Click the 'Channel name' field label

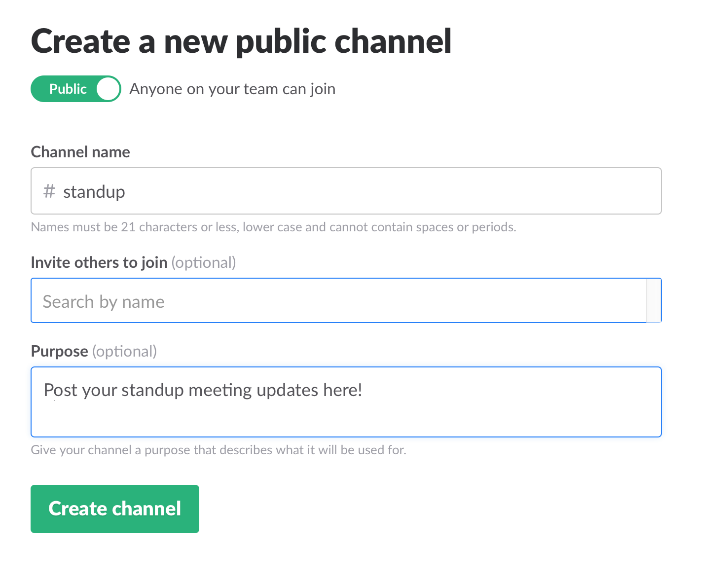[x=80, y=152]
